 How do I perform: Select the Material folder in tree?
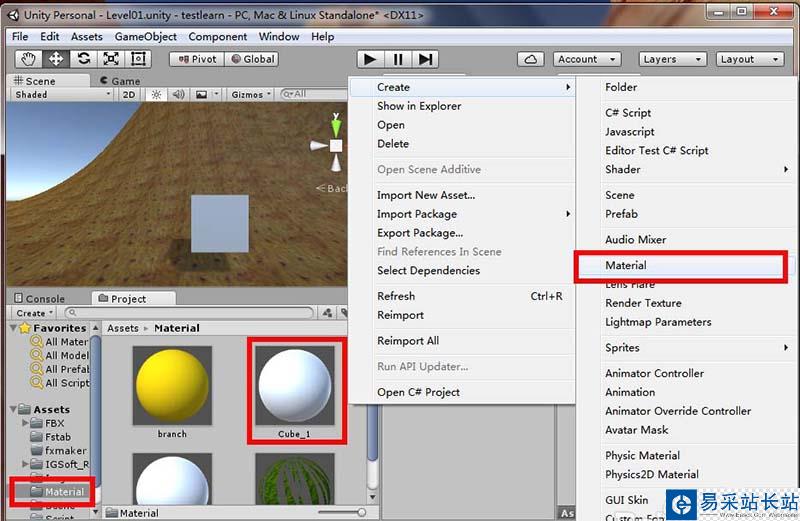pos(57,491)
